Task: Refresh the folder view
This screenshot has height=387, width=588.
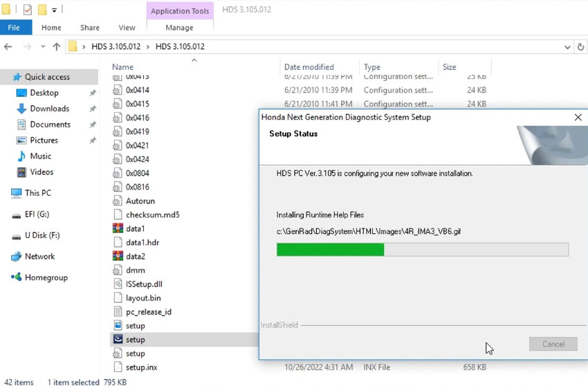Action: point(580,46)
